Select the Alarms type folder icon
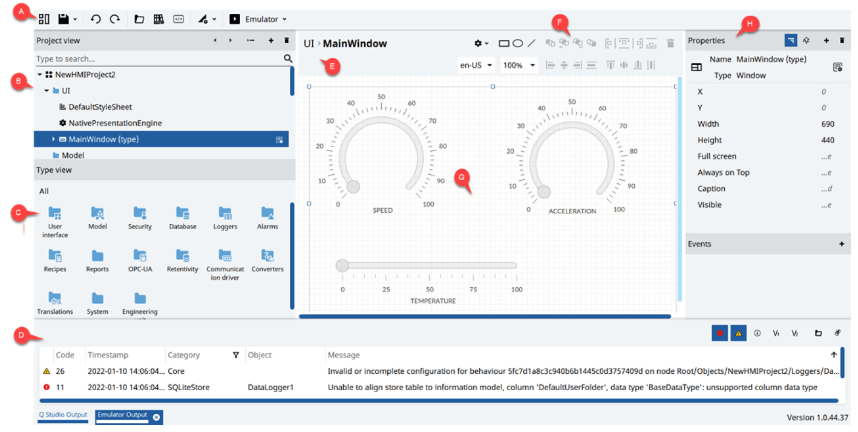The width and height of the screenshot is (858, 432). tap(267, 214)
